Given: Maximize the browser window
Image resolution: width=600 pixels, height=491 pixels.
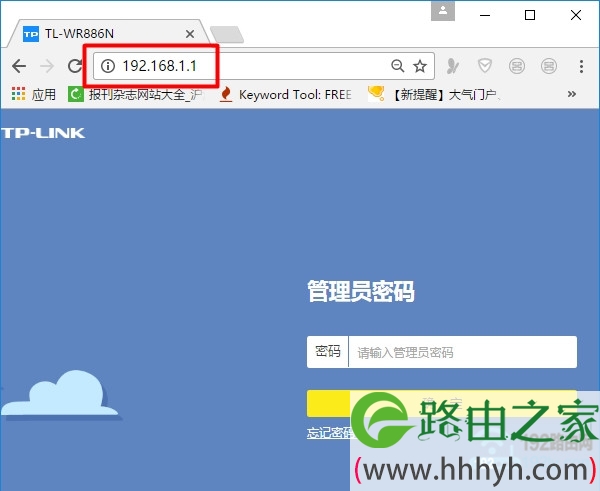Looking at the screenshot, I should 530,15.
